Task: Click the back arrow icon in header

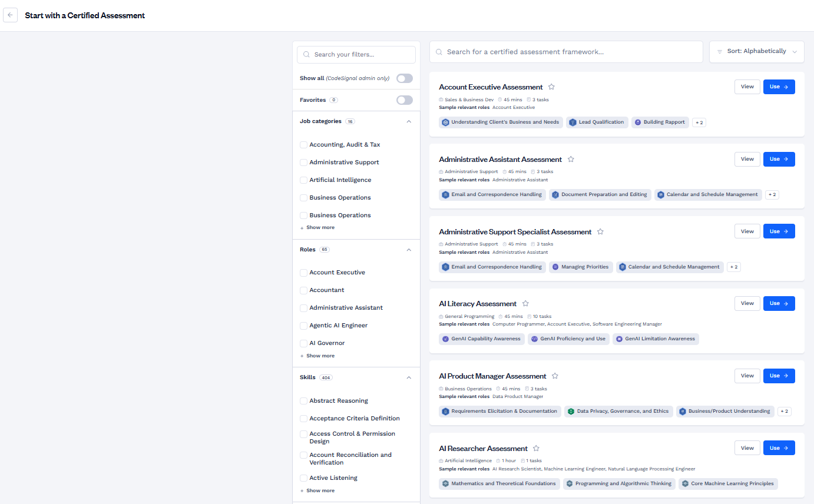Action: coord(10,15)
